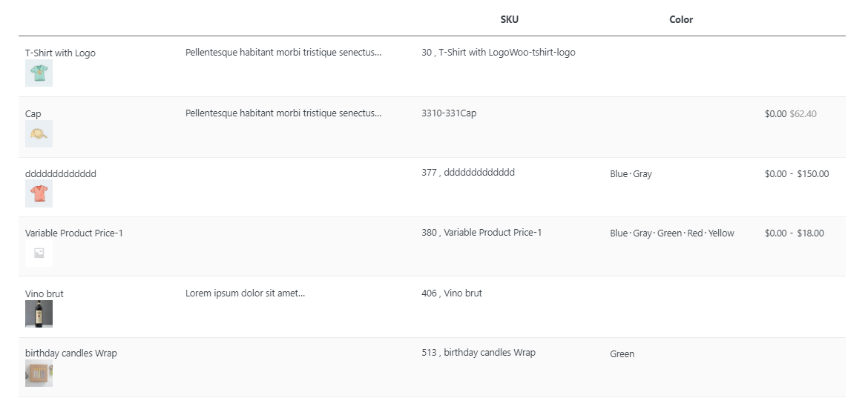Click the birthday candles Wrap thumbnail
Image resolution: width=868 pixels, height=415 pixels.
tap(39, 373)
